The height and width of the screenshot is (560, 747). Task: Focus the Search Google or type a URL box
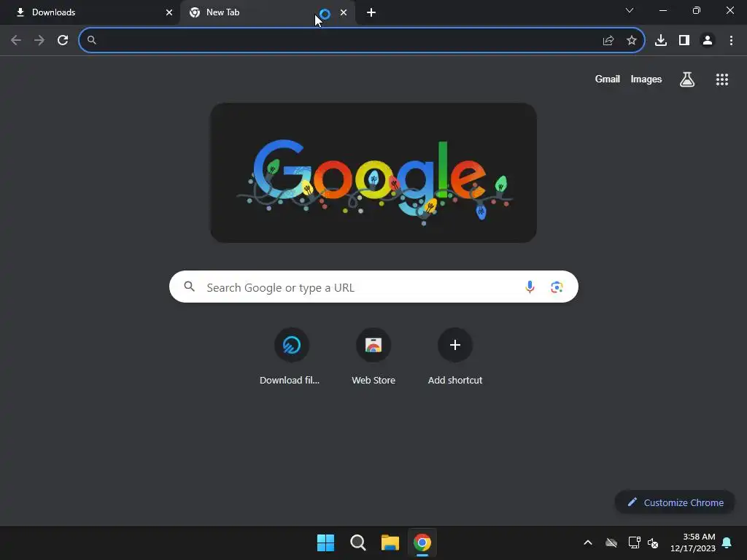pos(373,287)
